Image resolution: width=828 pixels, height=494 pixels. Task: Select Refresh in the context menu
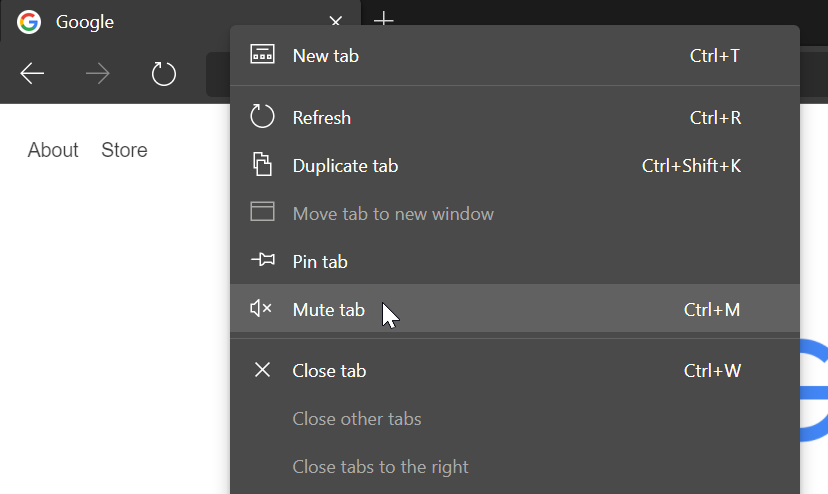coord(321,118)
